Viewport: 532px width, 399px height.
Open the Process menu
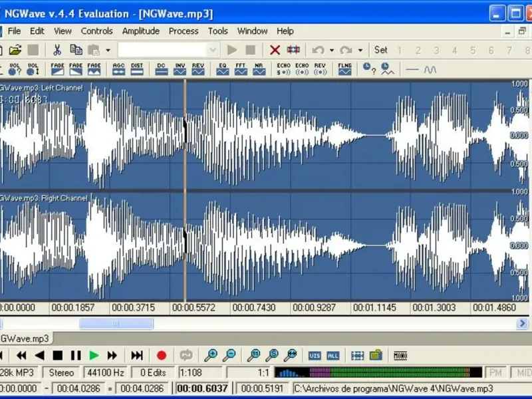[x=184, y=31]
